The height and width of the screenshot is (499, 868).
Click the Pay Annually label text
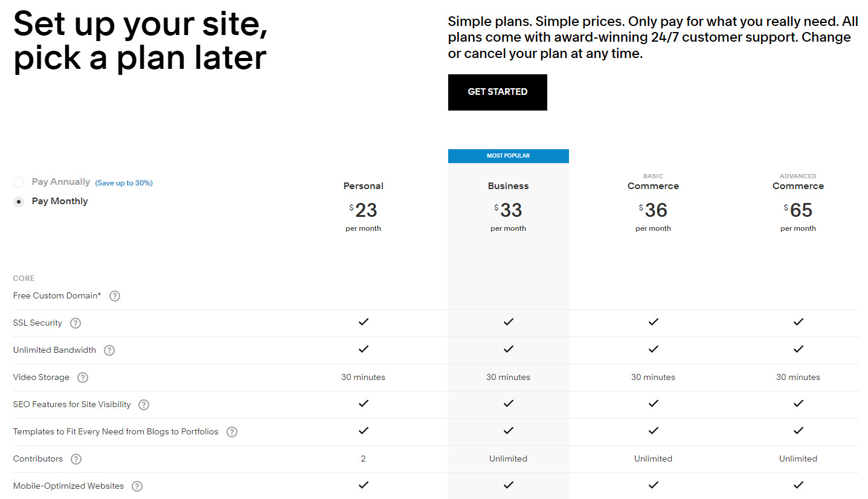(x=61, y=182)
